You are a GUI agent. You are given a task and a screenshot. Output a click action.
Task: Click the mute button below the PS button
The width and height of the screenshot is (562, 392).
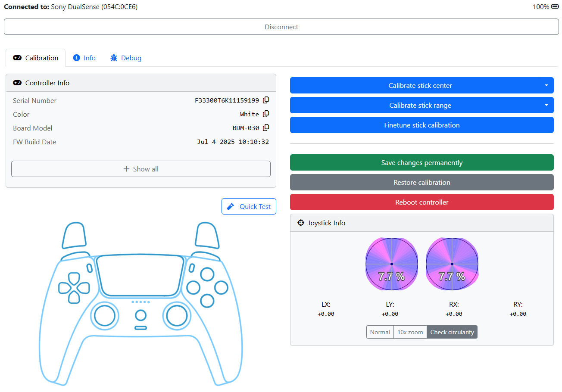pyautogui.click(x=140, y=328)
